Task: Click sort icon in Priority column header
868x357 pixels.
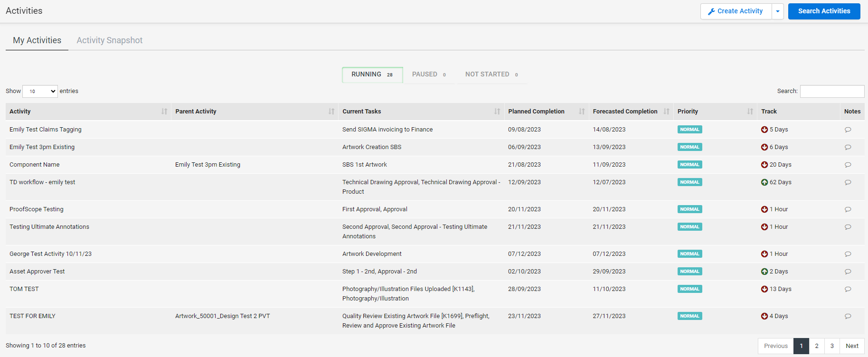Action: coord(750,112)
